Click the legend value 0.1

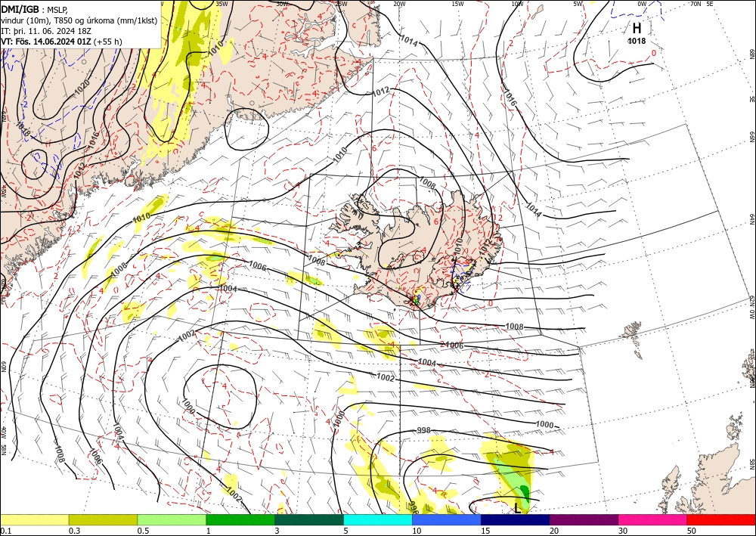pos(5,531)
